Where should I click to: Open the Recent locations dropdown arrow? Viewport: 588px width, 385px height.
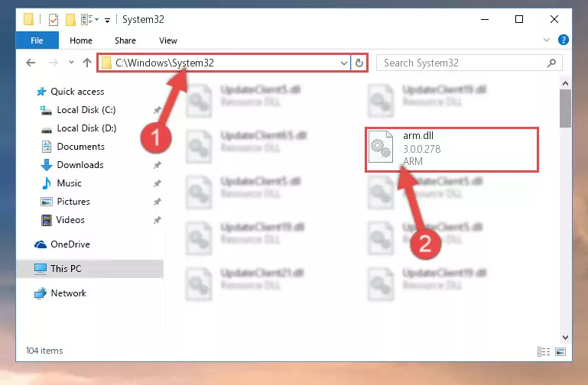(71, 63)
